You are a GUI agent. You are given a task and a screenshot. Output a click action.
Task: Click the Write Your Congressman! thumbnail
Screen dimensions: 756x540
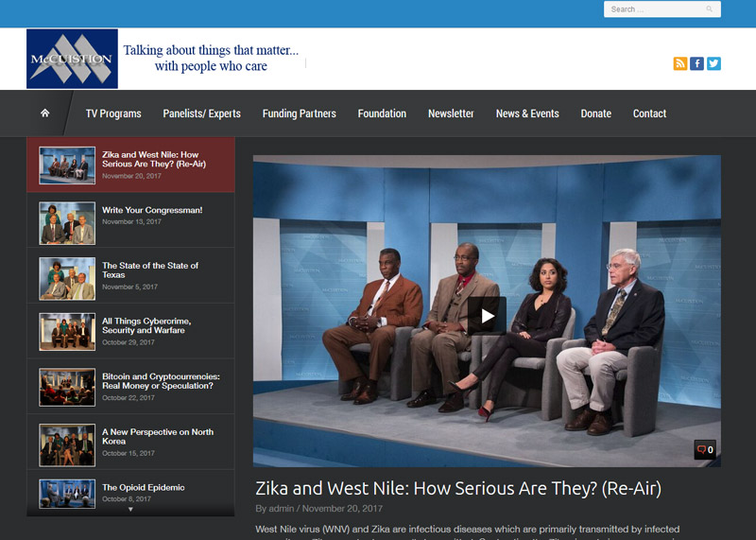pyautogui.click(x=67, y=223)
